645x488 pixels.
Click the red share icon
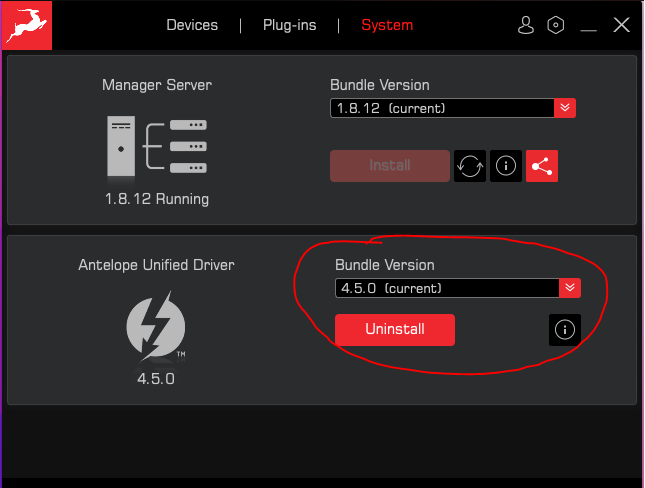coord(542,166)
